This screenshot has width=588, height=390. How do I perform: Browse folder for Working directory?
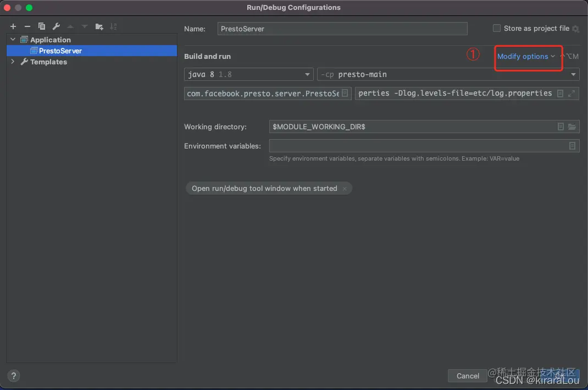click(572, 127)
